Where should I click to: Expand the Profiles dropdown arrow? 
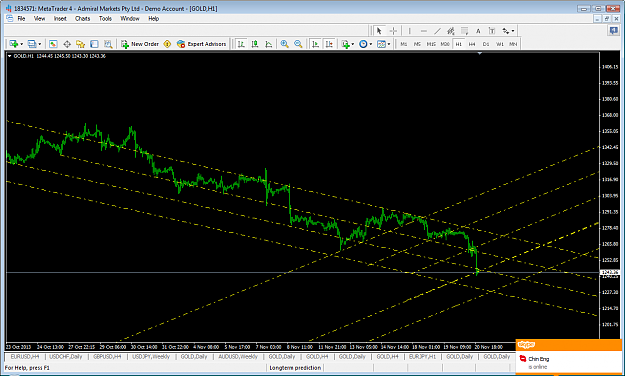point(39,44)
